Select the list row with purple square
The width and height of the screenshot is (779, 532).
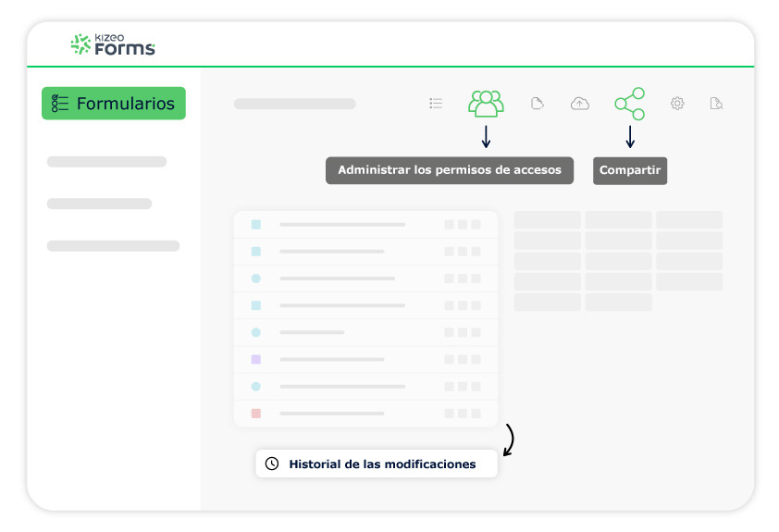click(365, 359)
